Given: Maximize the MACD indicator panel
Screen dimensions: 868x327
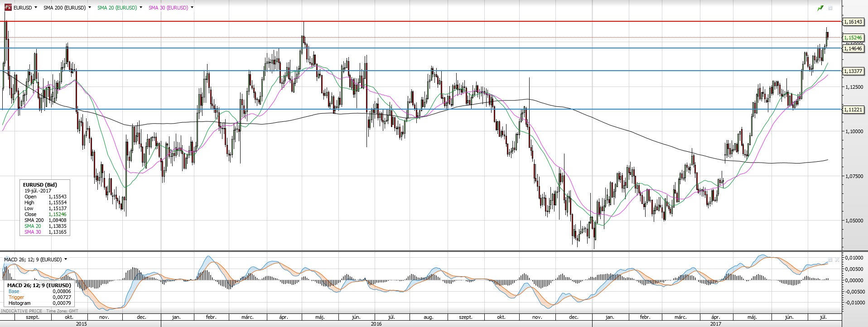Looking at the screenshot, I should [x=830, y=260].
